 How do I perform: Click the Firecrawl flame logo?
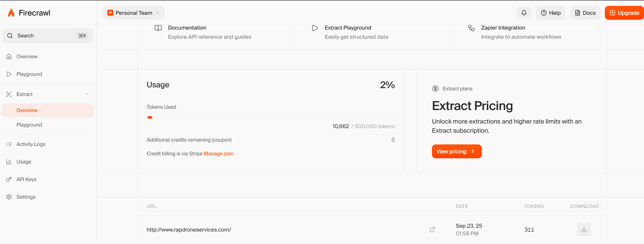[x=11, y=13]
